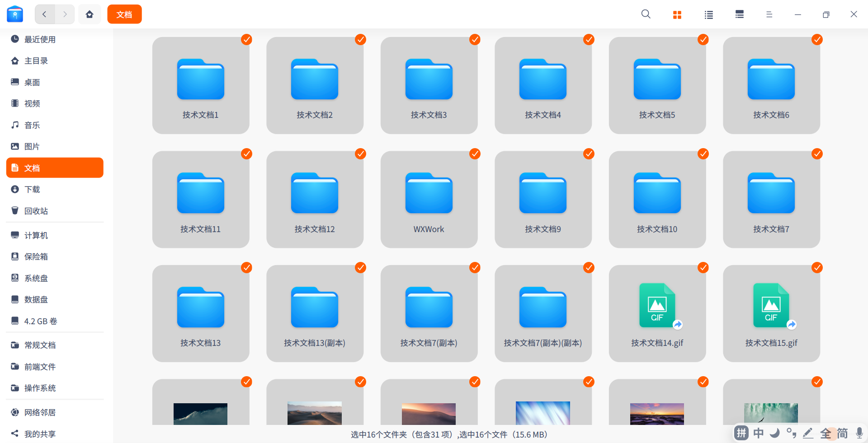Select the sunset sea image thumbnail
868x443 pixels.
point(657,414)
